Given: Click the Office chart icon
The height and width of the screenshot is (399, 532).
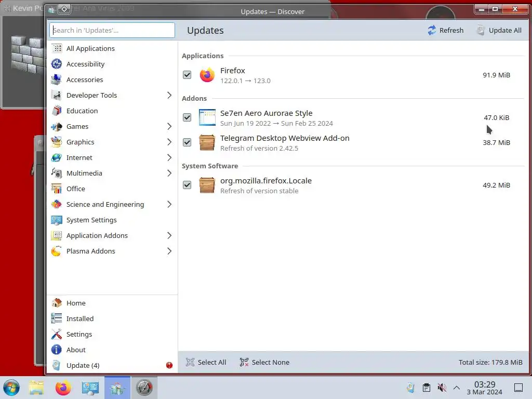Looking at the screenshot, I should pos(57,189).
